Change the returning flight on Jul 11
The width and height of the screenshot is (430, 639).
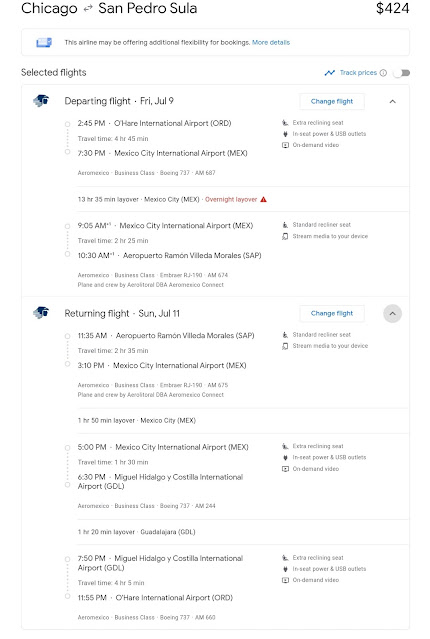click(332, 313)
